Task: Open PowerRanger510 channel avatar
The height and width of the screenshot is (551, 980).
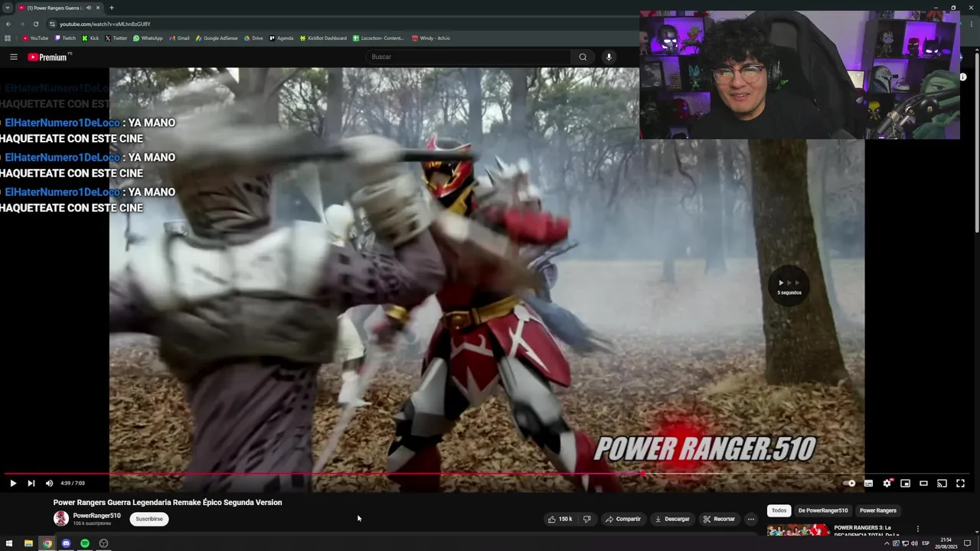Action: pos(60,519)
